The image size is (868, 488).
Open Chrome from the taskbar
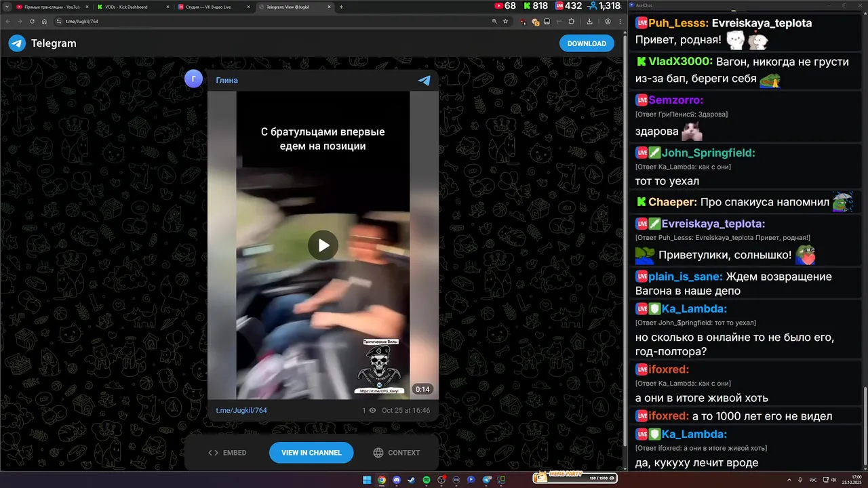(382, 480)
